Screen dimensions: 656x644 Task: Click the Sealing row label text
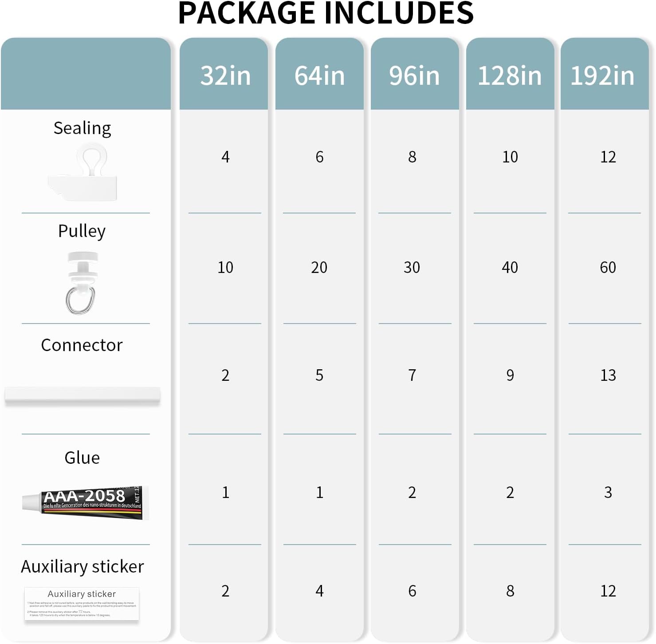(x=82, y=128)
